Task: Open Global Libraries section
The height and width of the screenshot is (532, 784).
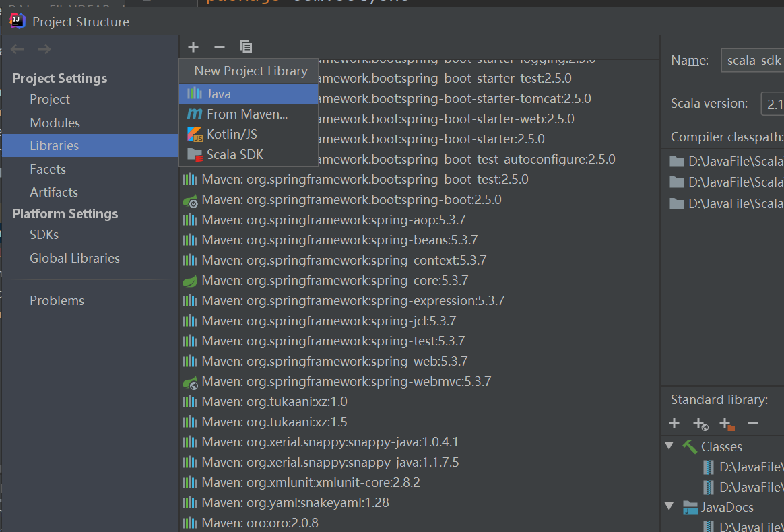Action: tap(75, 258)
